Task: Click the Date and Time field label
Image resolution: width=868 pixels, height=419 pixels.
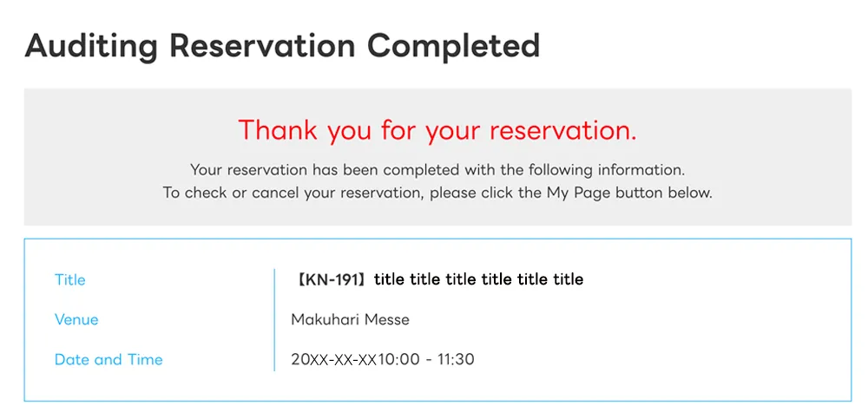Action: [x=108, y=359]
